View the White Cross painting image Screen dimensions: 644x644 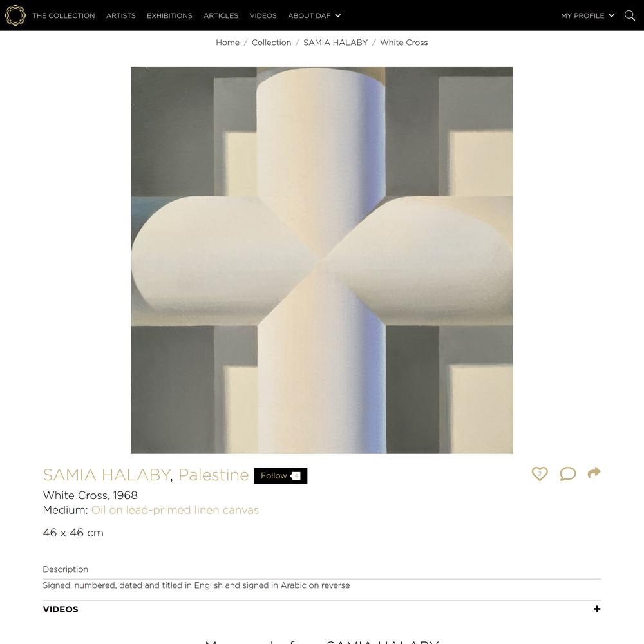tap(322, 260)
